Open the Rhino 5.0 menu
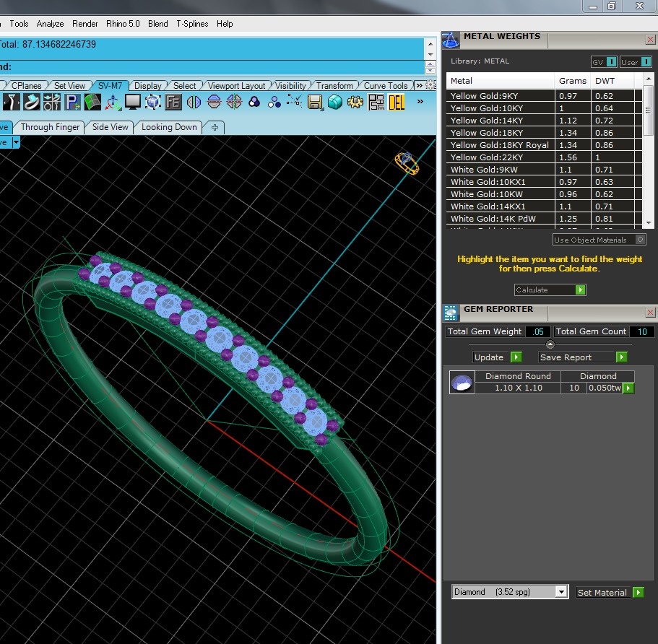This screenshot has width=658, height=644. click(123, 24)
